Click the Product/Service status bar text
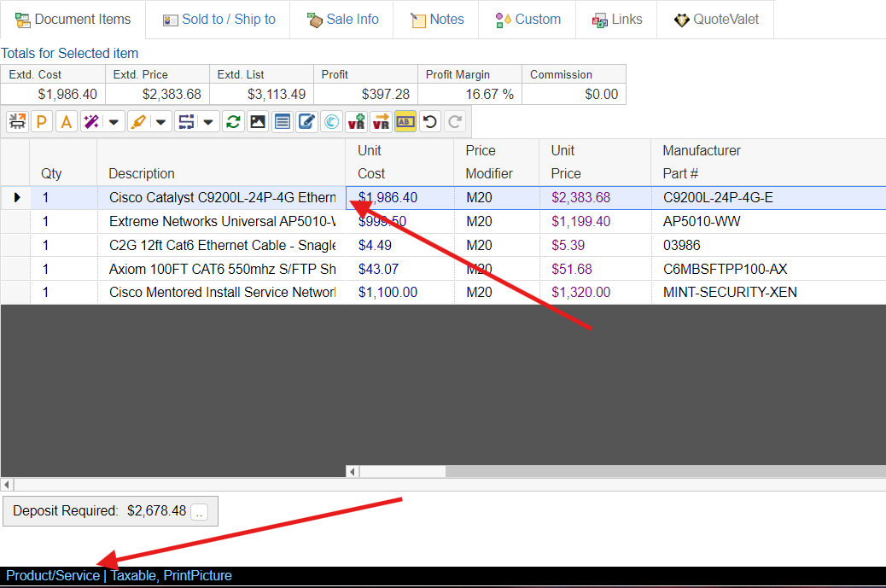The image size is (886, 588). click(53, 575)
